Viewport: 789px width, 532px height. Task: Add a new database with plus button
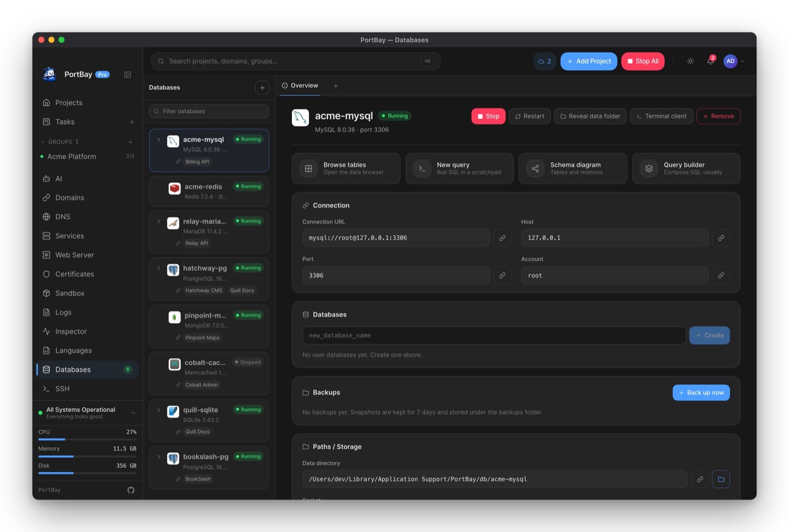(262, 88)
